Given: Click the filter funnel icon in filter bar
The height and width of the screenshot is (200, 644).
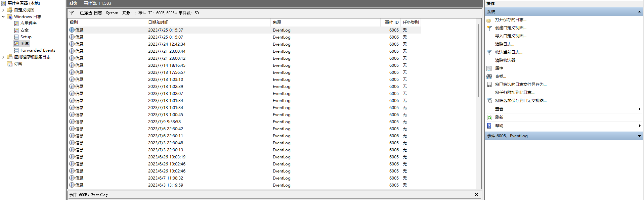Looking at the screenshot, I should click(72, 13).
